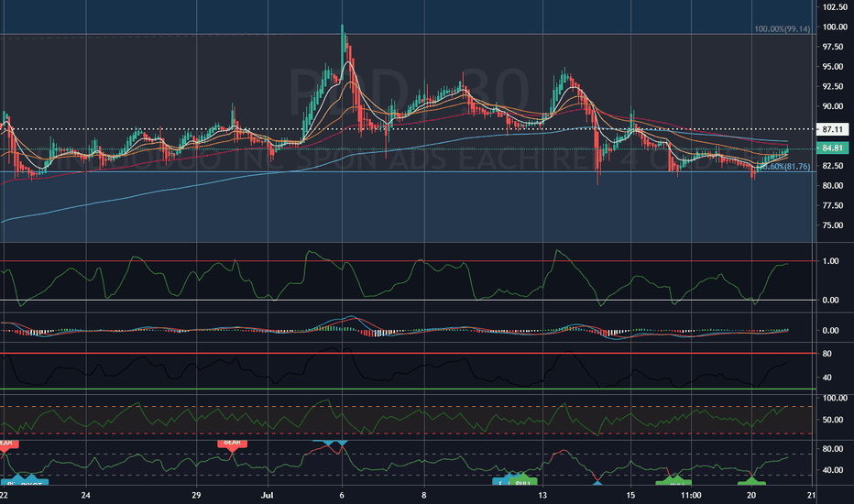Click the '21' date label on the time axis
This screenshot has width=854, height=504.
pos(812,495)
